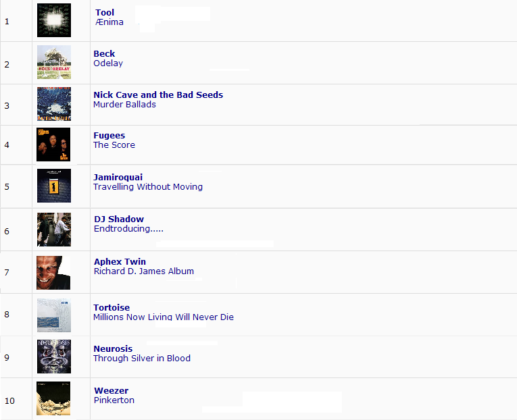Open the DJ Shadow artist link
Viewport: 517px width, 420px height.
click(x=119, y=219)
